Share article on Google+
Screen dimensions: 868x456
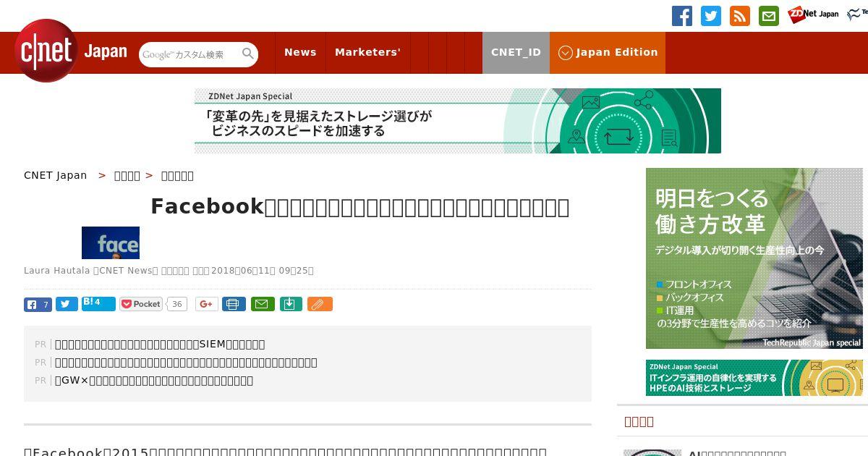click(206, 304)
